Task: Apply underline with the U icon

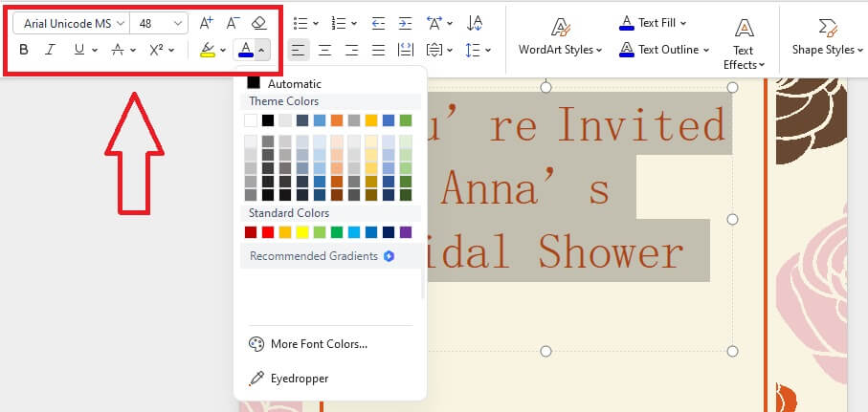Action: click(x=79, y=50)
